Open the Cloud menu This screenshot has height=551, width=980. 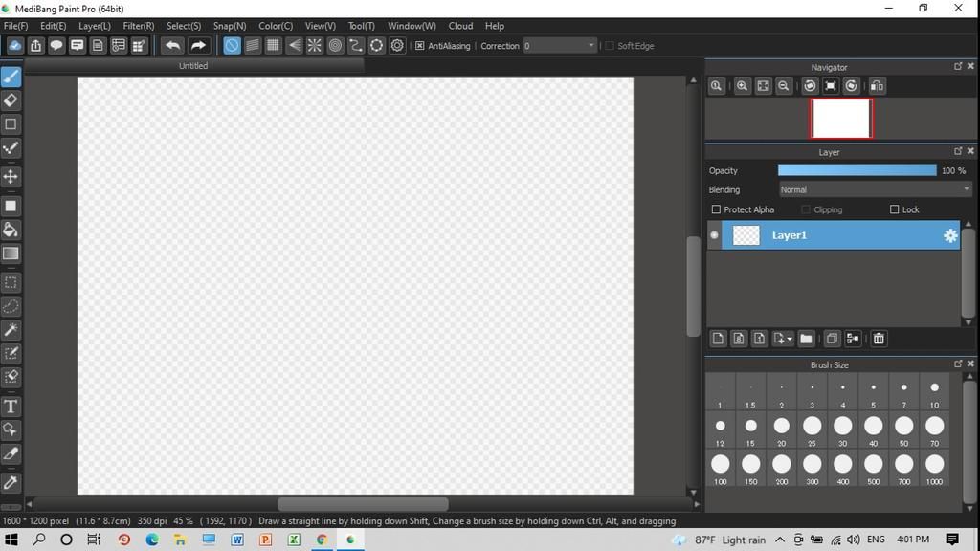click(x=460, y=26)
